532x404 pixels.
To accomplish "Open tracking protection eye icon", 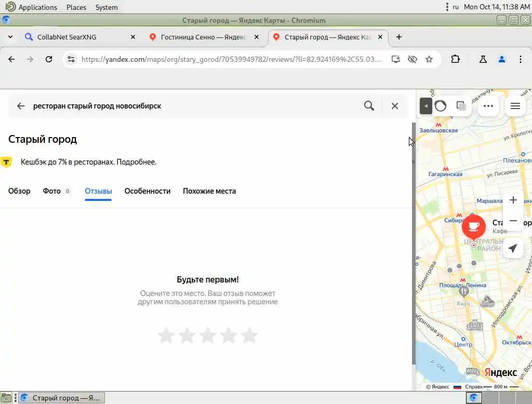I will point(412,59).
